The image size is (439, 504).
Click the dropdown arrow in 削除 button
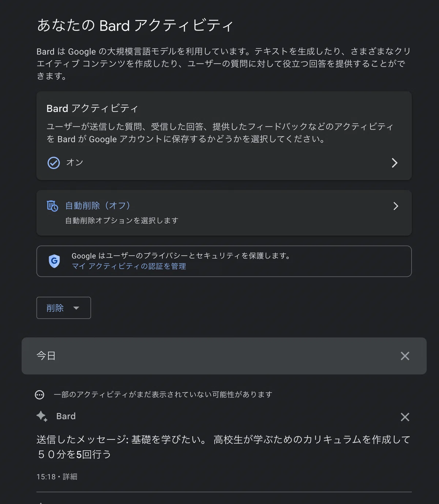point(76,308)
